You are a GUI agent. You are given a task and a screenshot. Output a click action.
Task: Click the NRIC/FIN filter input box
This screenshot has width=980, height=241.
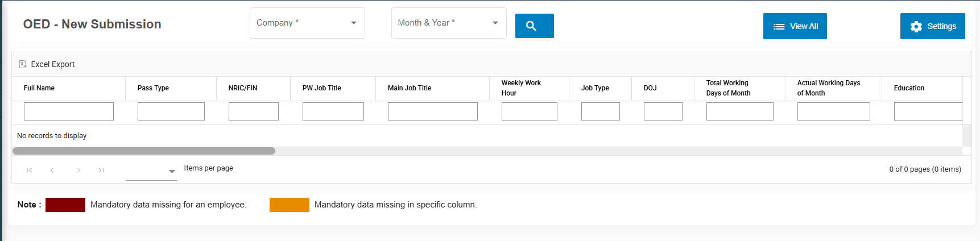[253, 111]
